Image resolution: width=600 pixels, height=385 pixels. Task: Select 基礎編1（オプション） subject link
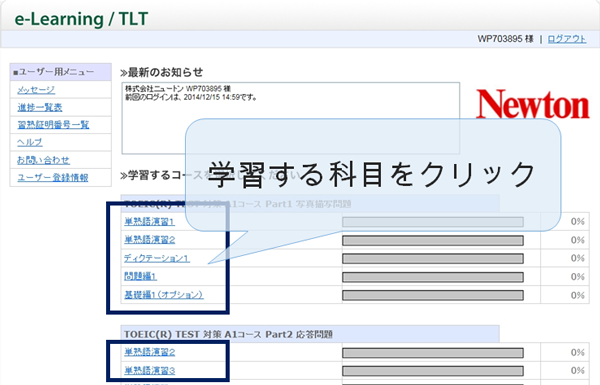click(164, 295)
